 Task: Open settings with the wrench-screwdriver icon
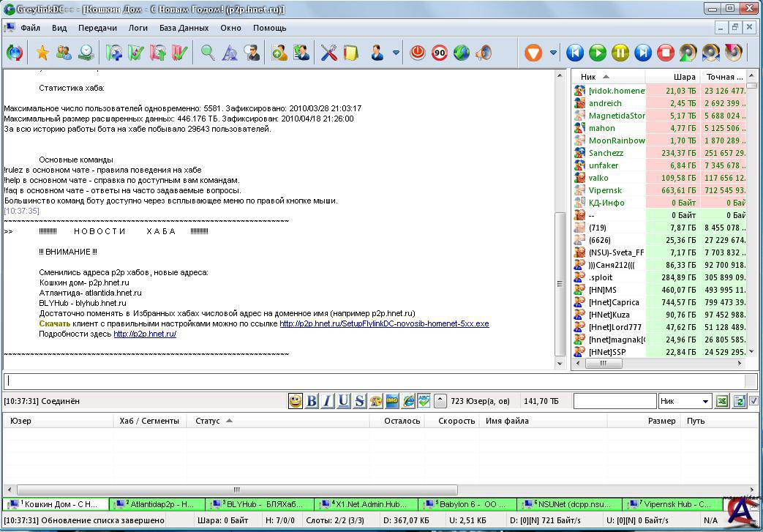click(329, 53)
